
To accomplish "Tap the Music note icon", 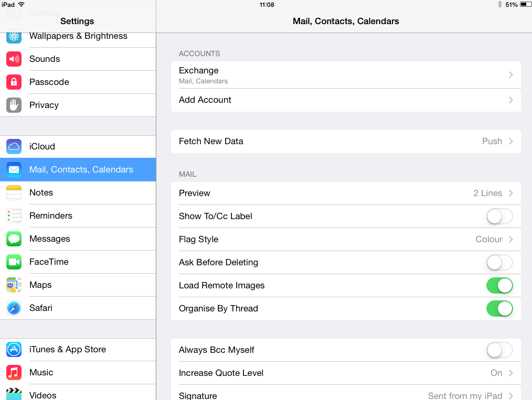I will pos(14,373).
